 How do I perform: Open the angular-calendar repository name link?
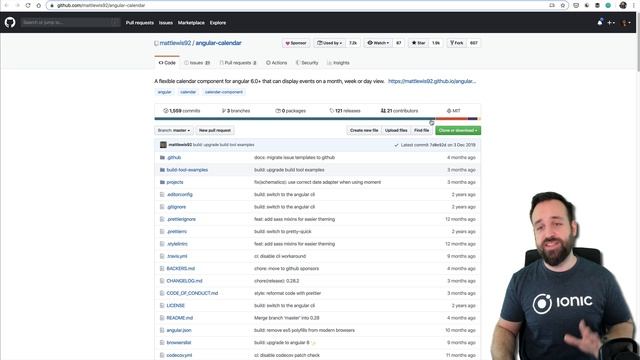pyautogui.click(x=218, y=43)
